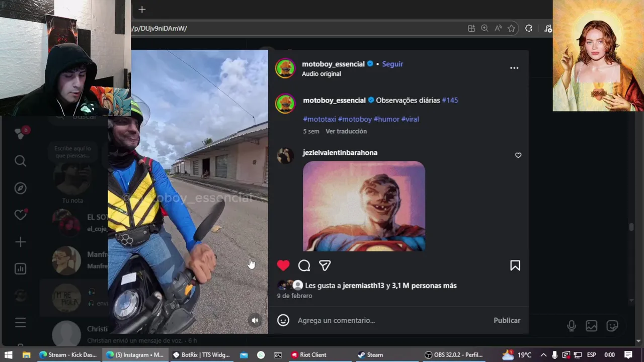Click the Seguir link
The width and height of the screenshot is (644, 362).
pyautogui.click(x=392, y=64)
